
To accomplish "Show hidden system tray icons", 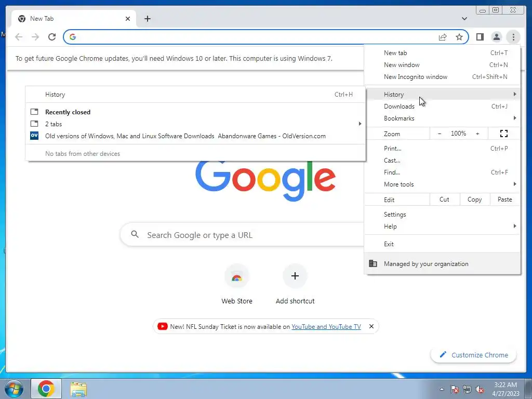I will click(x=442, y=389).
